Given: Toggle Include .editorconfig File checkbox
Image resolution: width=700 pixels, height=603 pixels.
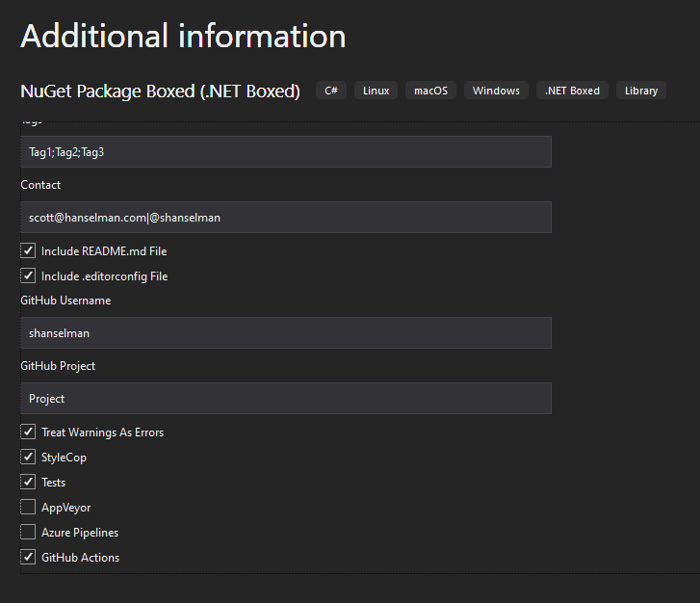Looking at the screenshot, I should (x=28, y=276).
